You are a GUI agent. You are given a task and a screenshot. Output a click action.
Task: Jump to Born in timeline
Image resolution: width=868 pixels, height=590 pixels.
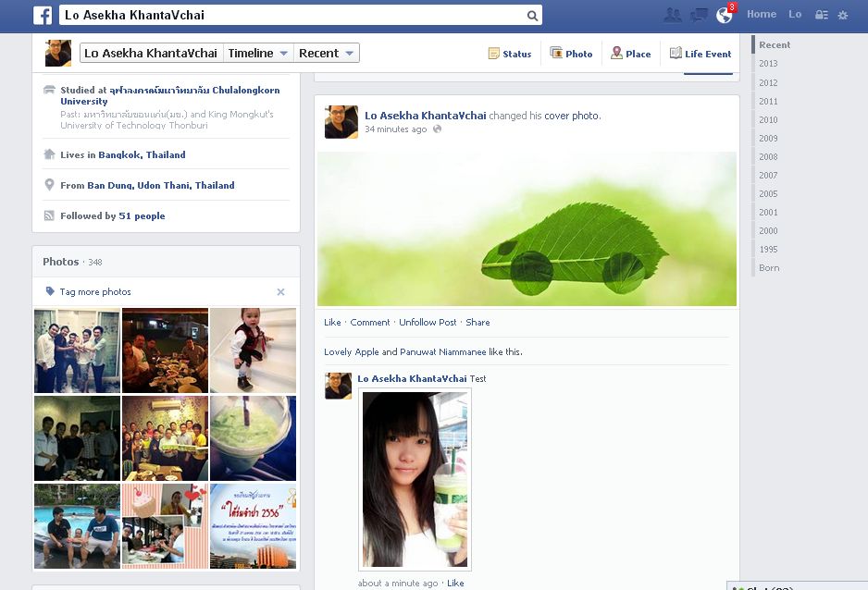pos(769,267)
